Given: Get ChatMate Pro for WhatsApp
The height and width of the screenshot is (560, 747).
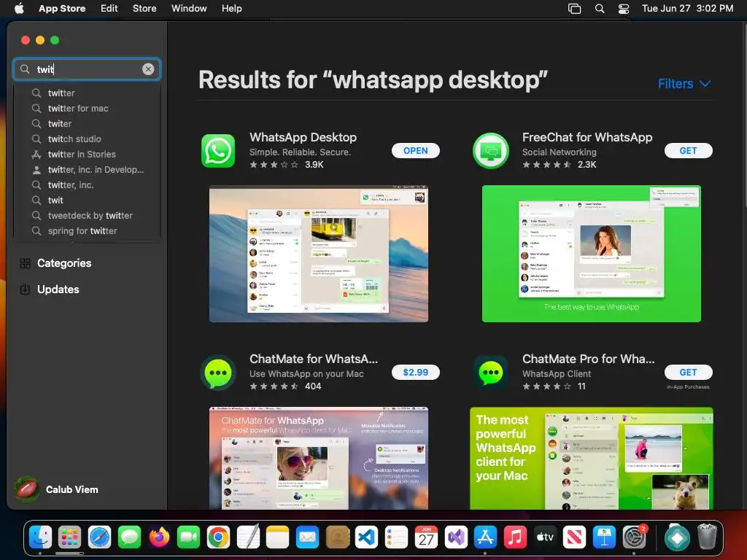Looking at the screenshot, I should click(x=688, y=373).
